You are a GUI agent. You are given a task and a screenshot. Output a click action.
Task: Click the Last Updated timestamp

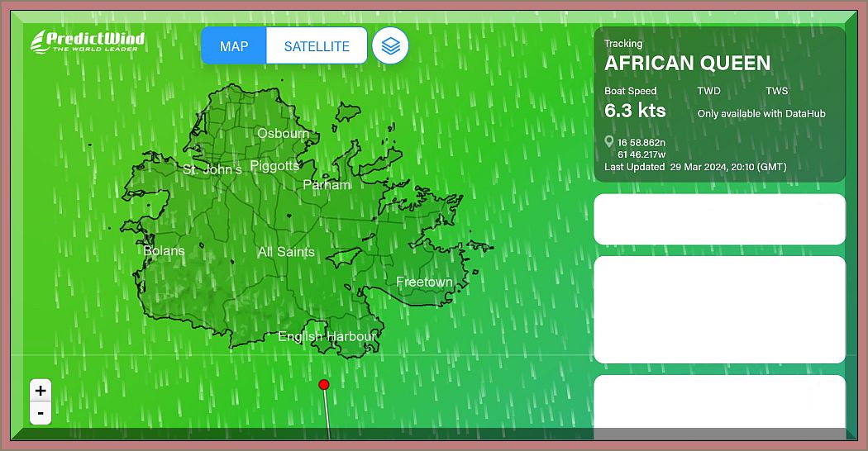tap(695, 167)
